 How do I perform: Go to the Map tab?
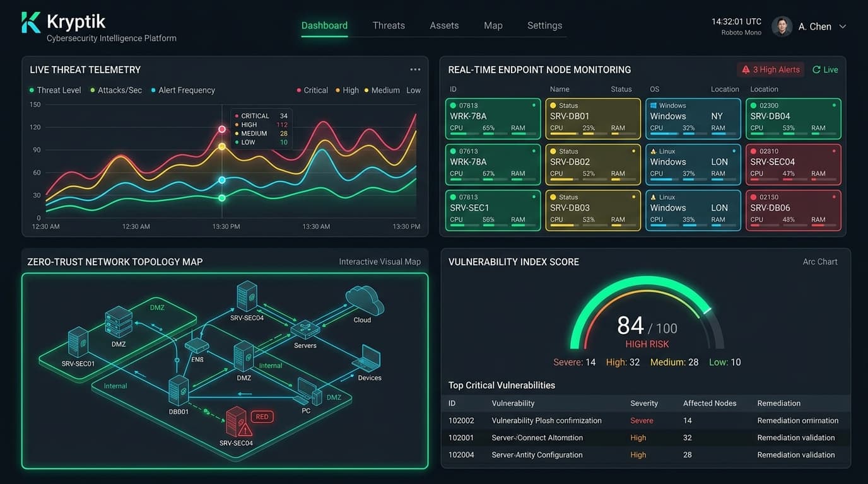(x=493, y=26)
